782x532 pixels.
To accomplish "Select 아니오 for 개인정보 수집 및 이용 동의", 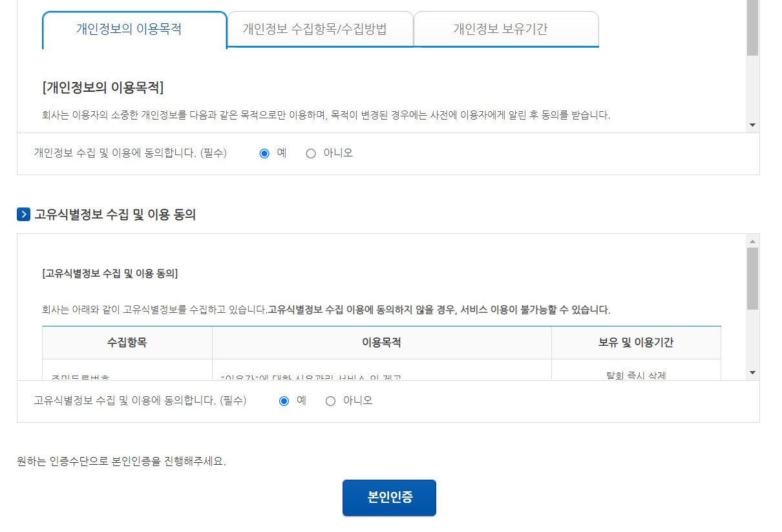I will point(311,153).
